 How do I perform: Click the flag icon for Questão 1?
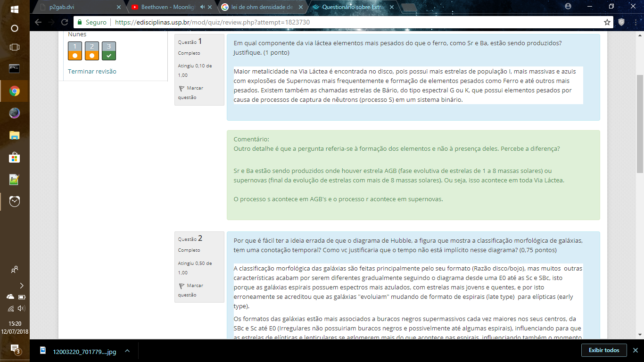[182, 88]
